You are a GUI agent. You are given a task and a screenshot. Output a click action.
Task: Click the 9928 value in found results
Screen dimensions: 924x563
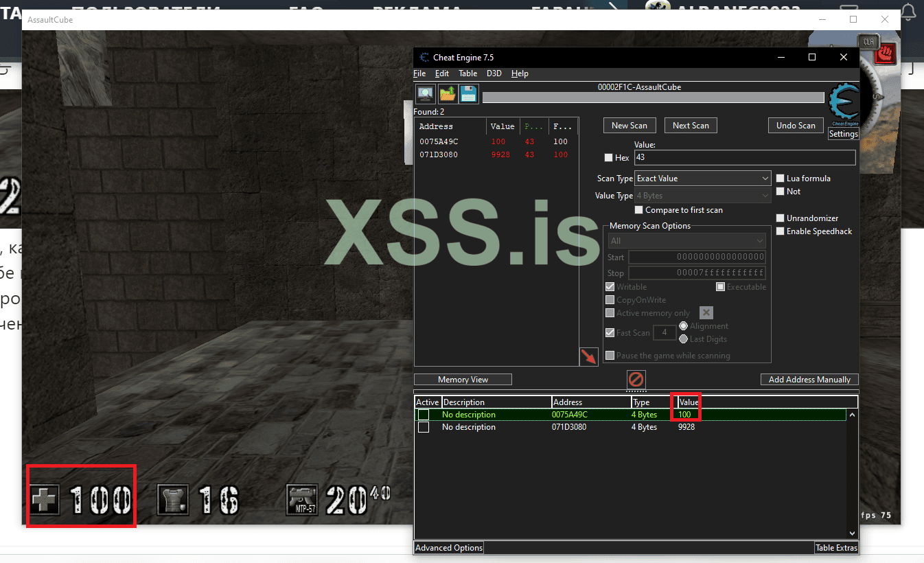500,155
